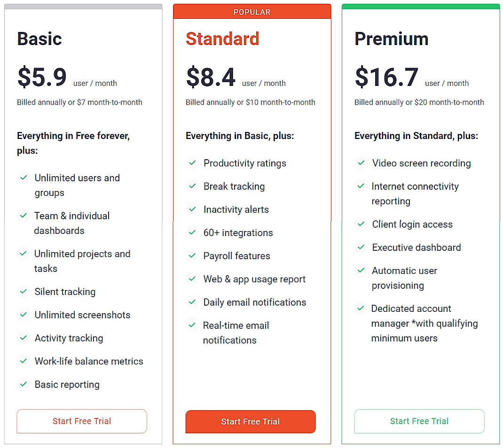Screen dimensions: 503x448
Task: Click the checkmark beside Payroll features
Action: tap(192, 256)
